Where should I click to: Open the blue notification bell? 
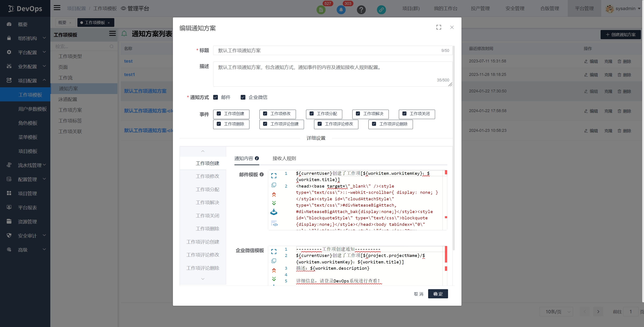tap(341, 10)
